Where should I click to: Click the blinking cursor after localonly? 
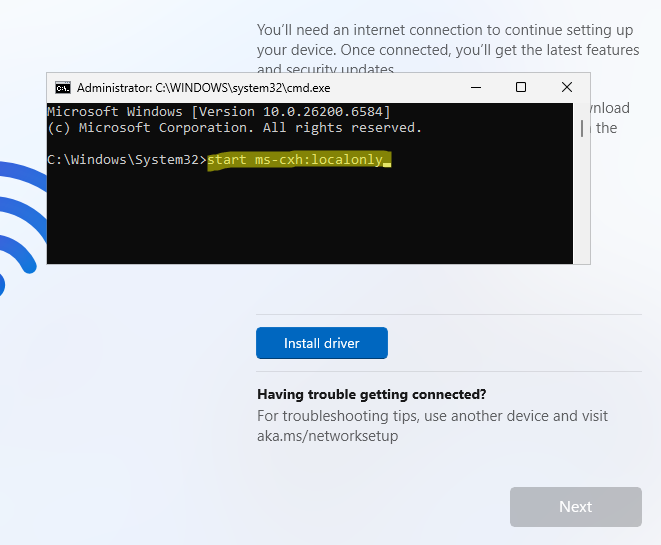pos(387,162)
